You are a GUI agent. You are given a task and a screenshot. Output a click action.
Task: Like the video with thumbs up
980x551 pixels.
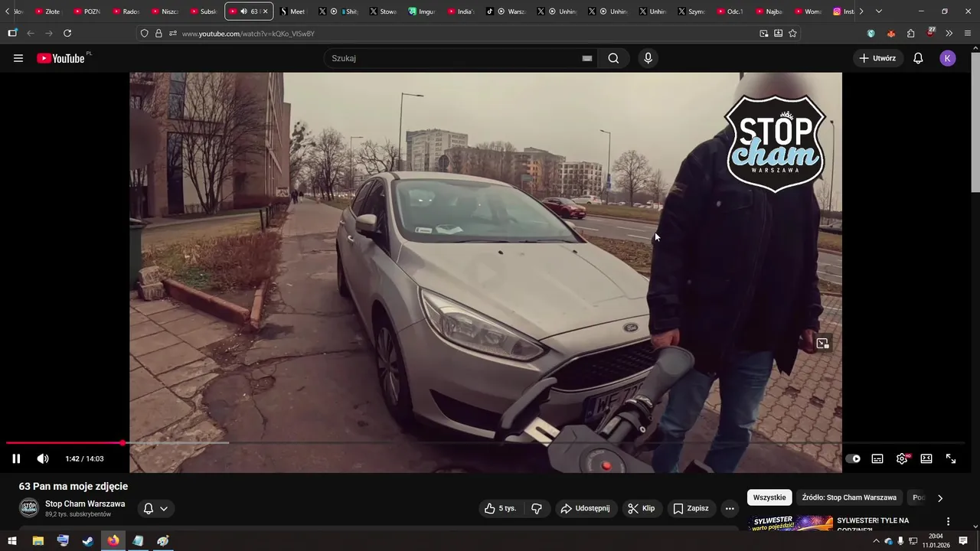tap(500, 508)
